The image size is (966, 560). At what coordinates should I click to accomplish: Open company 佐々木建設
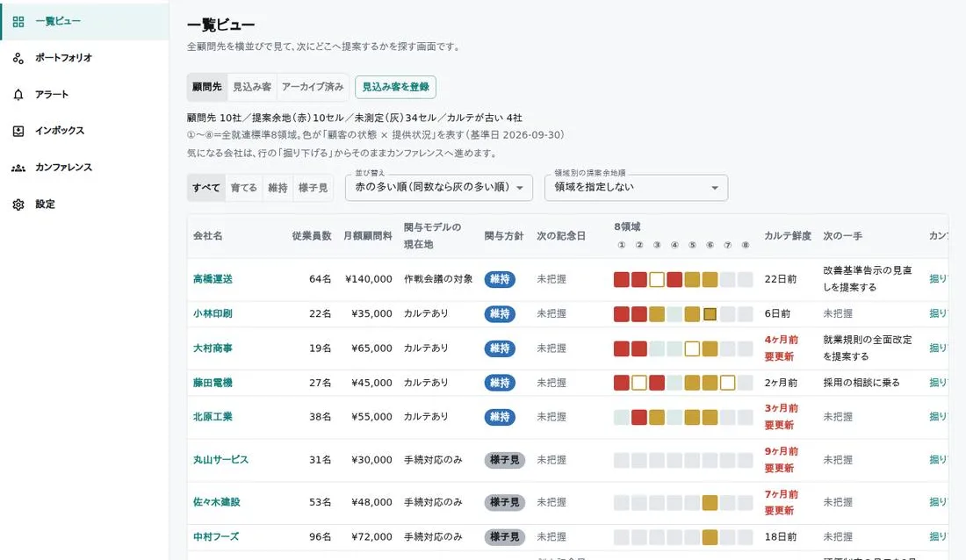(x=216, y=502)
